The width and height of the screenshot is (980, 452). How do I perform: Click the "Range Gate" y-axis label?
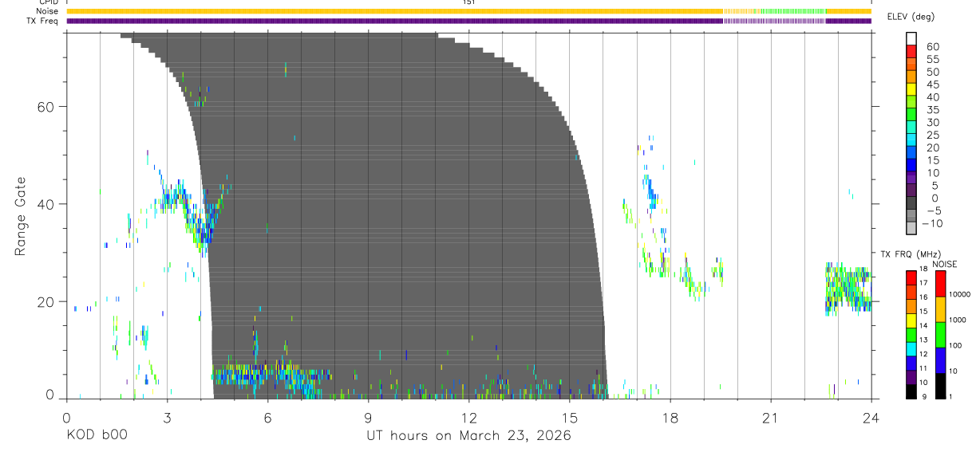(20, 216)
